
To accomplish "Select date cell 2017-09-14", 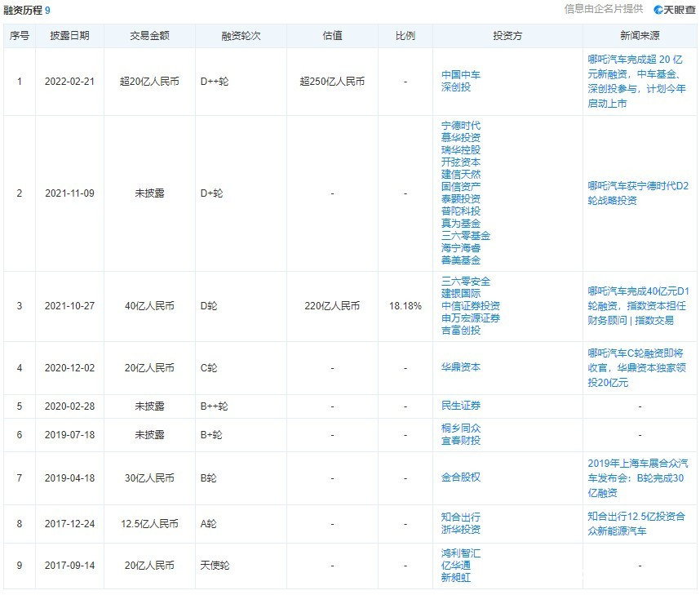I will tap(69, 566).
